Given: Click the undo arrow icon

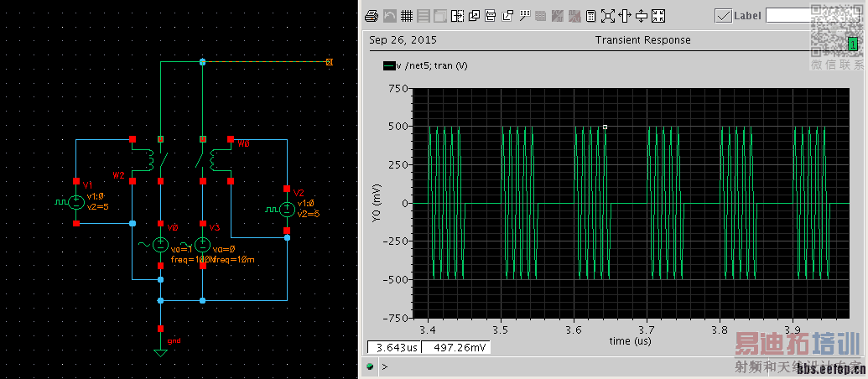Looking at the screenshot, I should [389, 16].
